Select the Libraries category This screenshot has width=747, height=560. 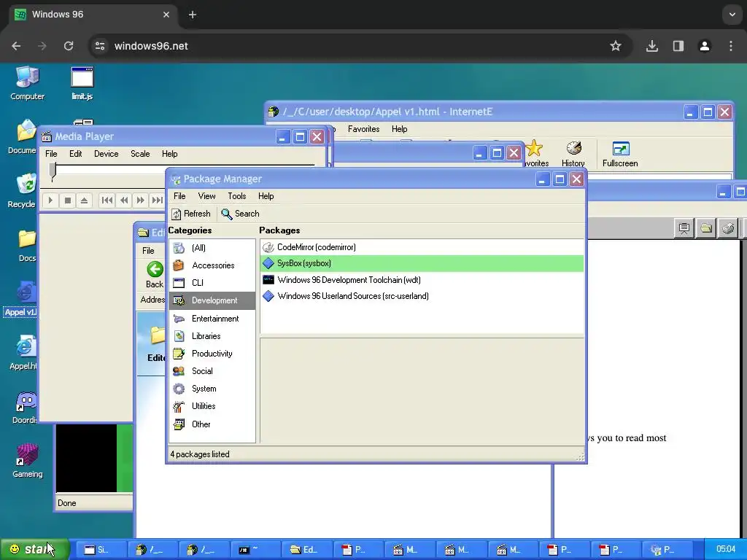click(212, 336)
